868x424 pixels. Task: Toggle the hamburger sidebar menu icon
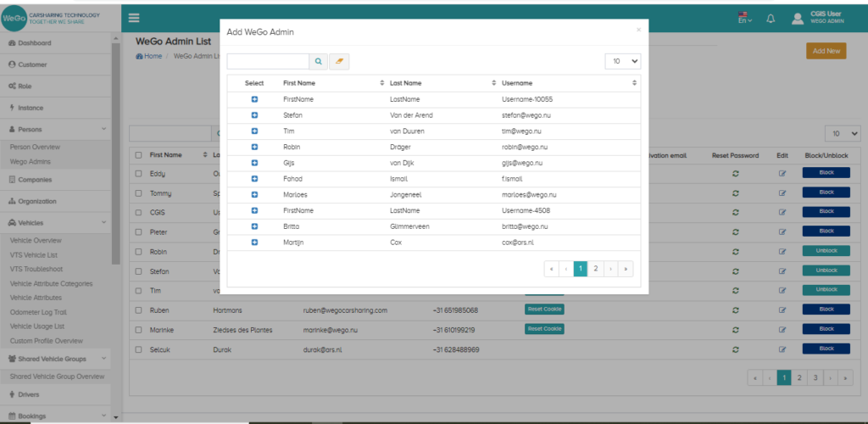click(135, 18)
